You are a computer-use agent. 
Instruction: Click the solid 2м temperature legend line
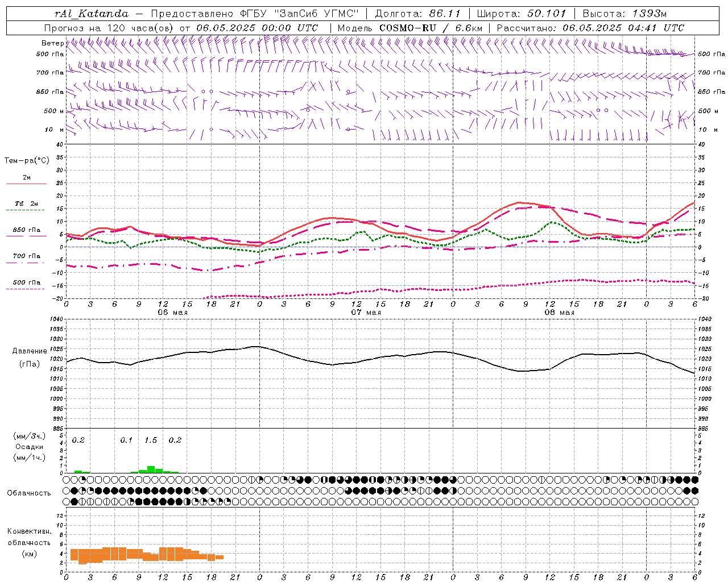point(26,184)
